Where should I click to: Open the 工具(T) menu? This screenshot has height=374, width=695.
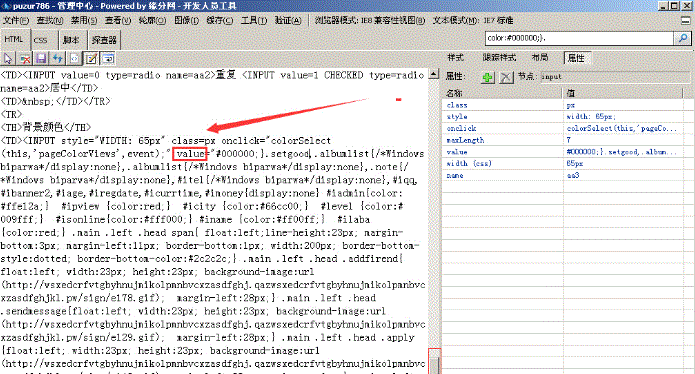point(254,20)
